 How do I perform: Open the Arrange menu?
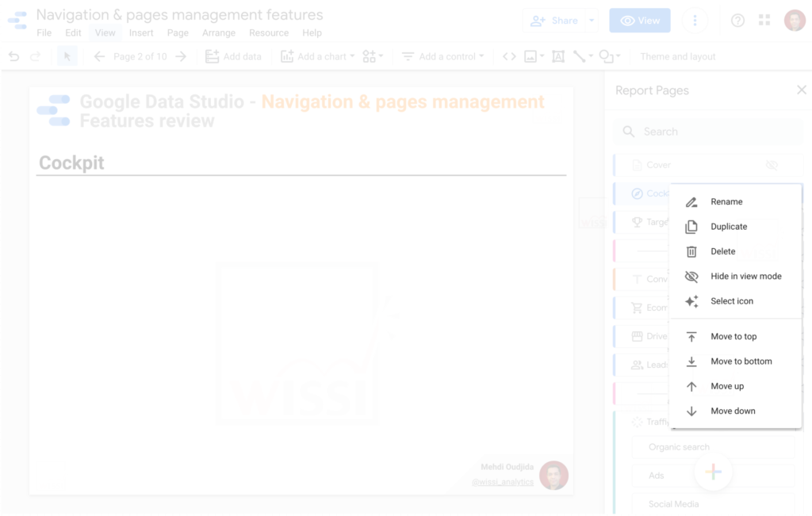point(219,32)
